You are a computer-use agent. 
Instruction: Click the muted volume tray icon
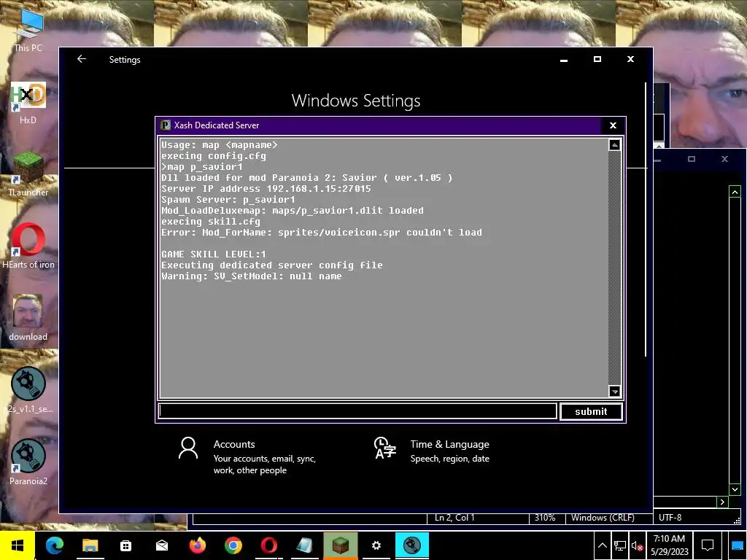[x=637, y=546]
